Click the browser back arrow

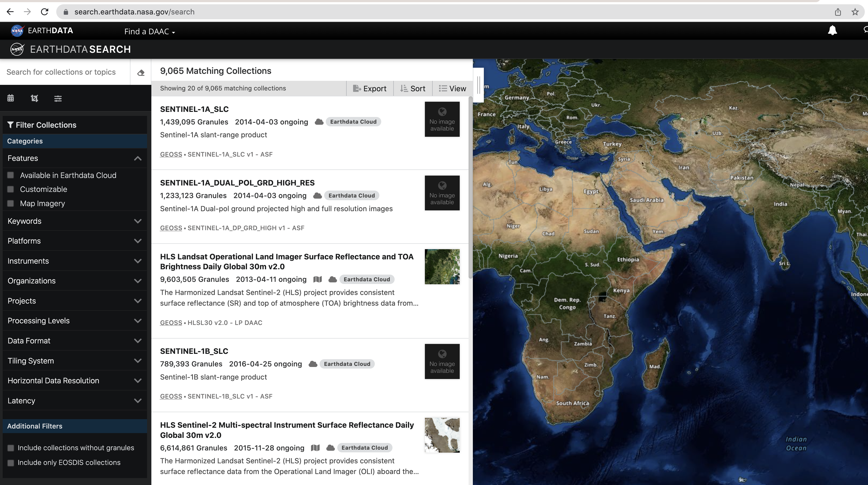(10, 12)
